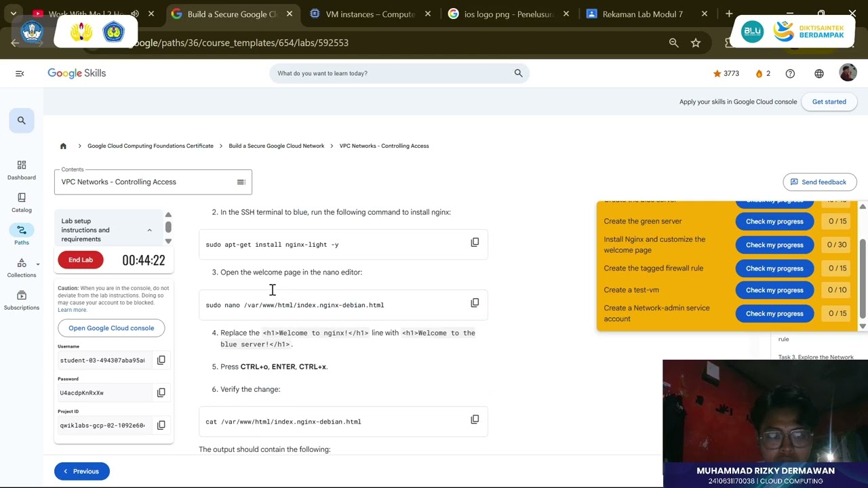Viewport: 868px width, 488px height.
Task: Click the browser zoom magnifier icon
Action: click(x=673, y=43)
